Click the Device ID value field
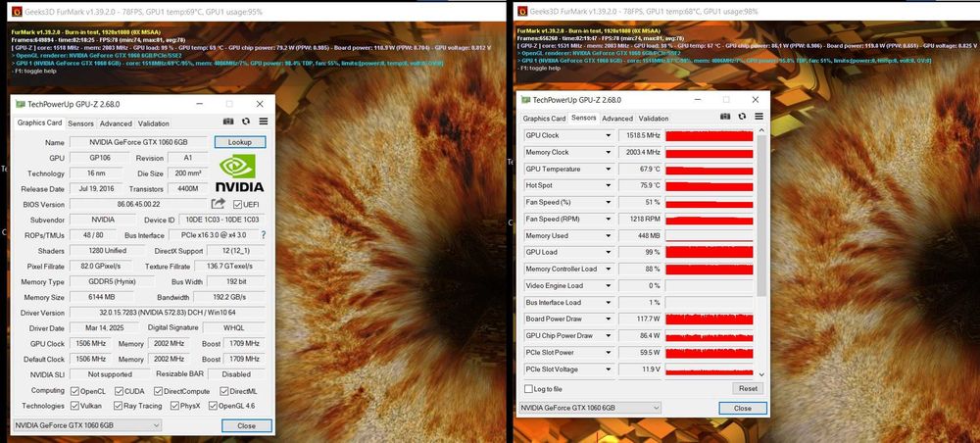This screenshot has width=980, height=443. pos(221,220)
